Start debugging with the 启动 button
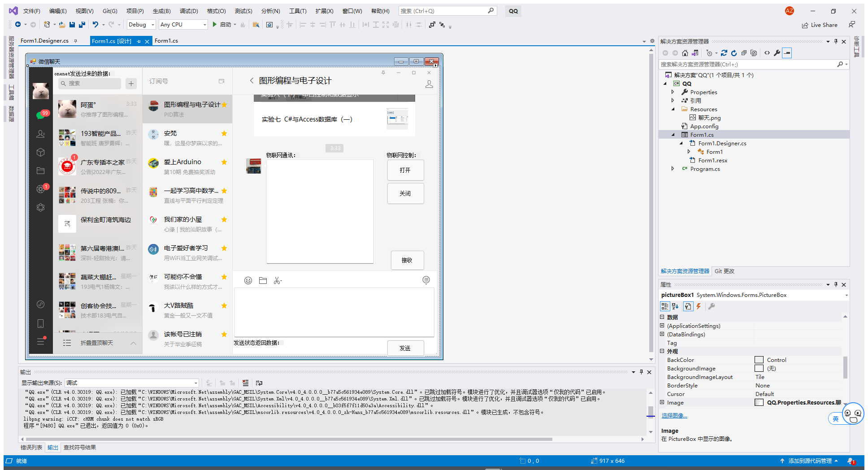868x470 pixels. (x=221, y=25)
